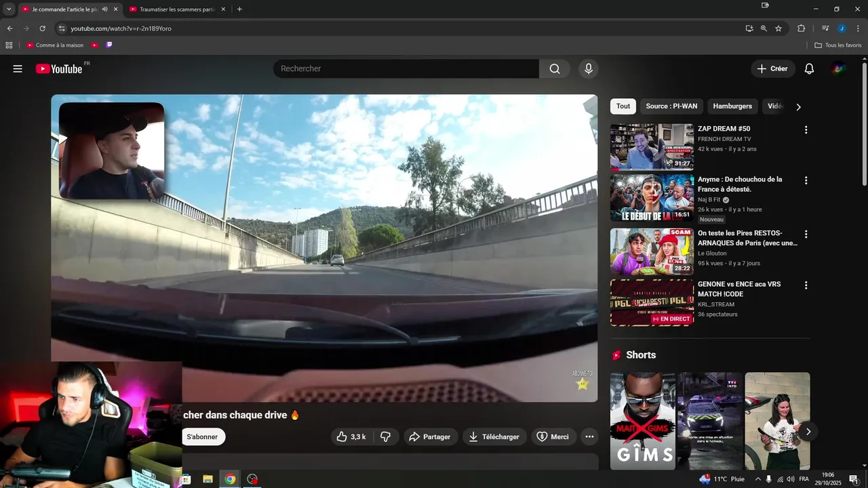Bookmark this page with the star
Image resolution: width=868 pixels, height=488 pixels.
[778, 28]
